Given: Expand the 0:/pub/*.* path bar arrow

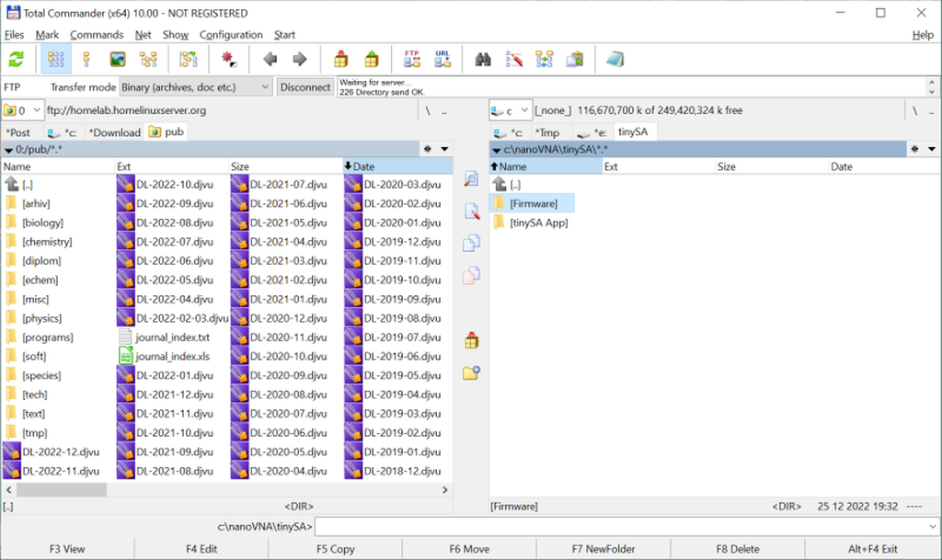Looking at the screenshot, I should 9,150.
